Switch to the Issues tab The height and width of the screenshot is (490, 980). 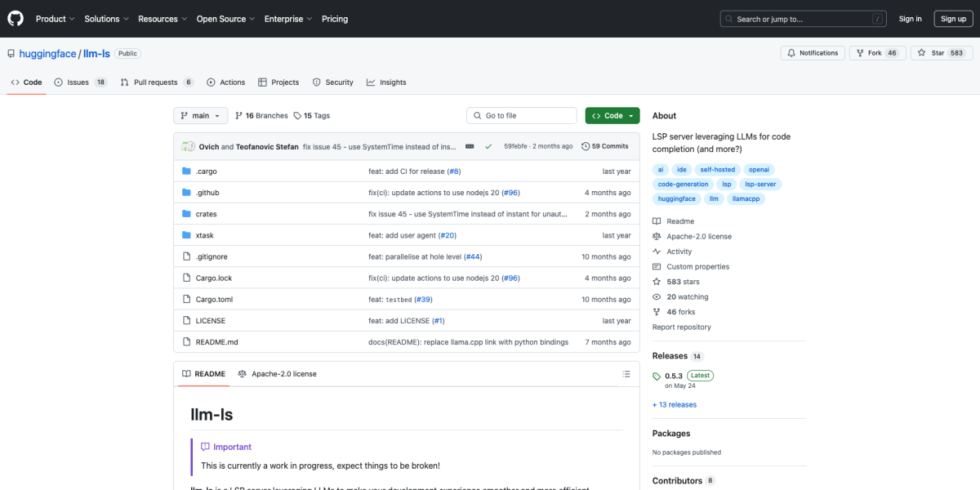[78, 82]
